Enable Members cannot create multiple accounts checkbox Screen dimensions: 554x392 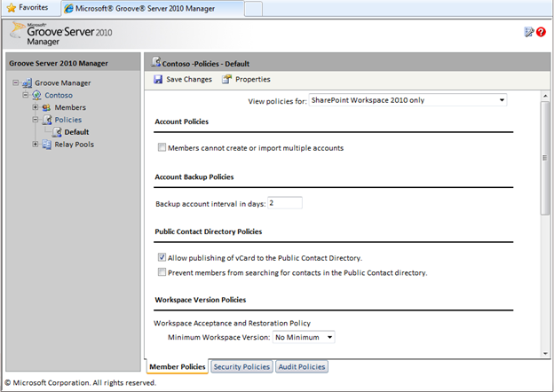point(162,148)
